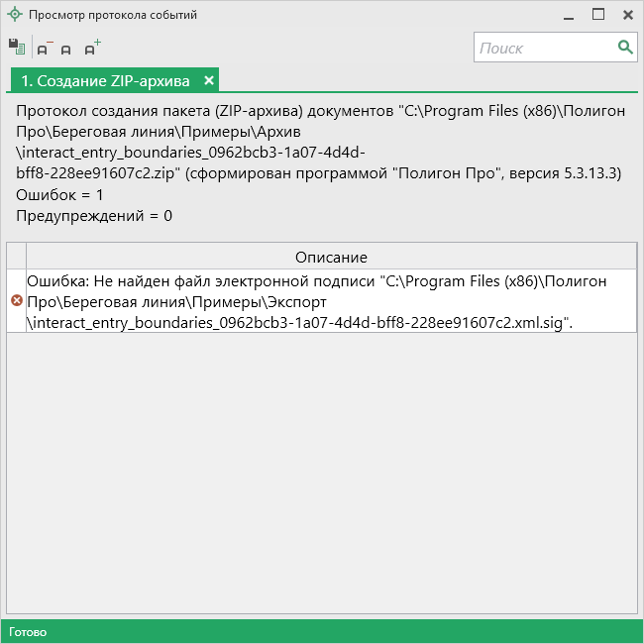Click the 'Ошибок = 1' summary line

point(60,194)
